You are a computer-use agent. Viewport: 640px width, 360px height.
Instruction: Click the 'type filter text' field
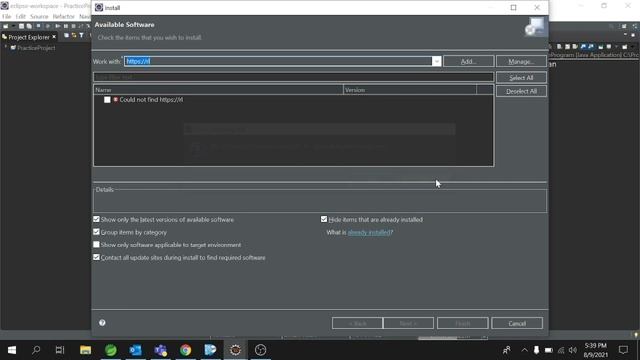pyautogui.click(x=293, y=77)
